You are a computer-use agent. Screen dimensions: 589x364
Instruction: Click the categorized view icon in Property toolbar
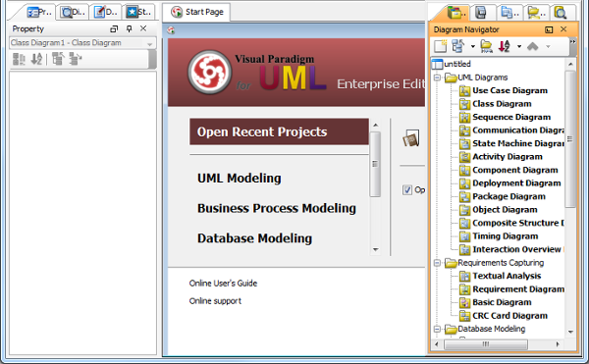coord(19,59)
